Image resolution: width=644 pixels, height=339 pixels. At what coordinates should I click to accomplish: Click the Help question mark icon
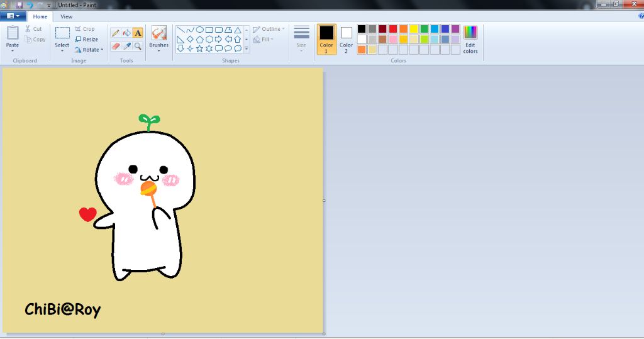(641, 16)
